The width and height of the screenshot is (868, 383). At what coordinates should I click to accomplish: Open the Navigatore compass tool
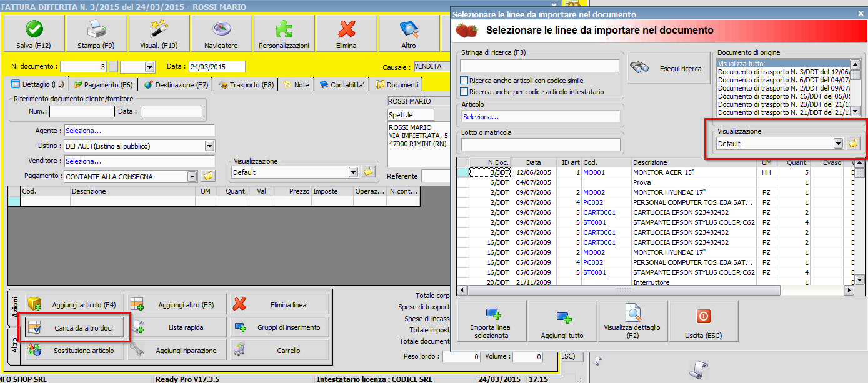pyautogui.click(x=221, y=33)
